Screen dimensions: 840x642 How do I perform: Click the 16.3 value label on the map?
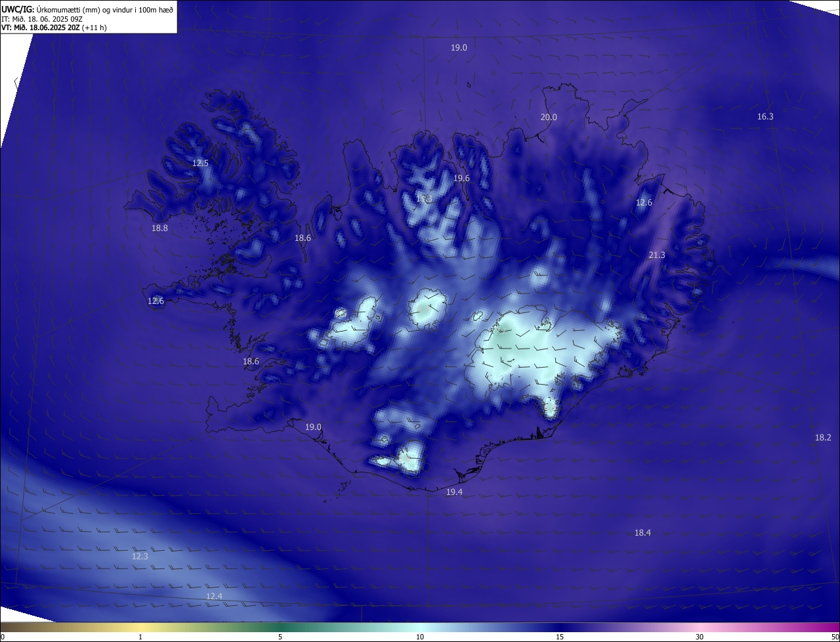click(x=765, y=116)
